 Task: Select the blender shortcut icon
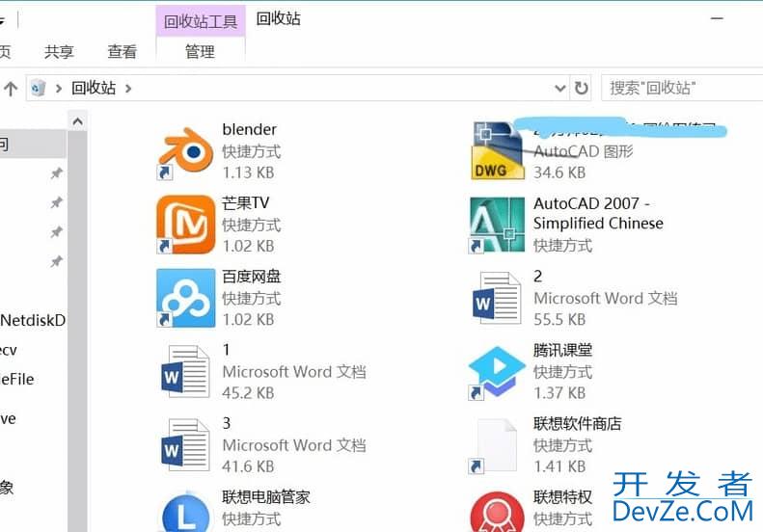tap(185, 151)
